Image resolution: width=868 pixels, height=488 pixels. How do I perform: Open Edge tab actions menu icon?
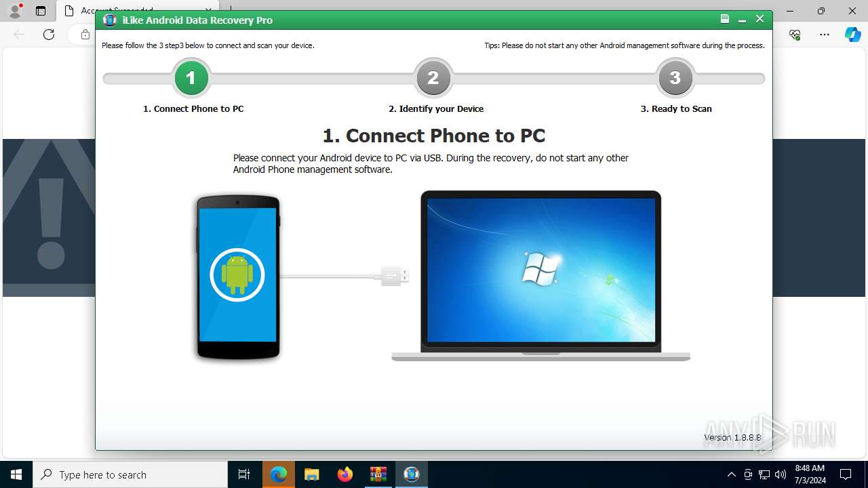[x=41, y=11]
